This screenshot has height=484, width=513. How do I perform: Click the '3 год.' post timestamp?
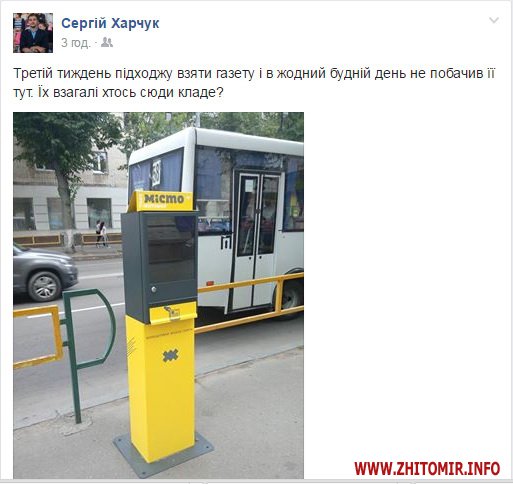[x=76, y=43]
